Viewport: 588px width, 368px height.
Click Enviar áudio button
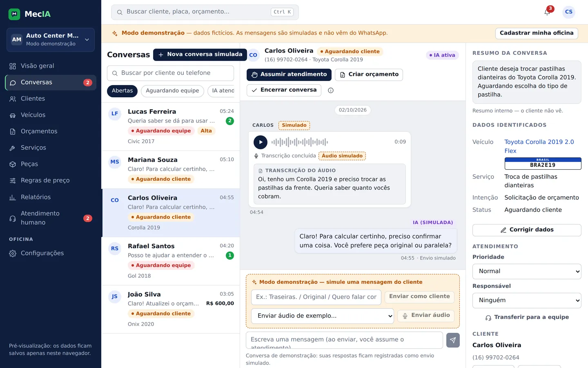pyautogui.click(x=426, y=315)
